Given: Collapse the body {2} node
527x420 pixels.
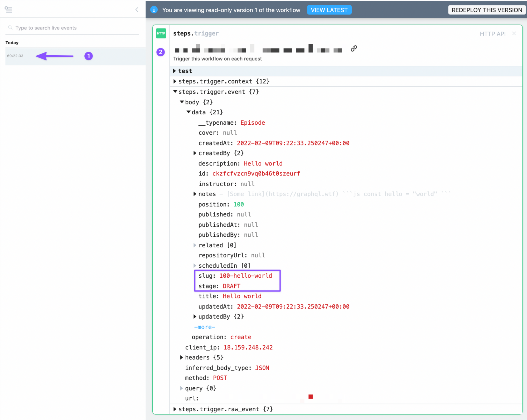Looking at the screenshot, I should click(x=182, y=102).
